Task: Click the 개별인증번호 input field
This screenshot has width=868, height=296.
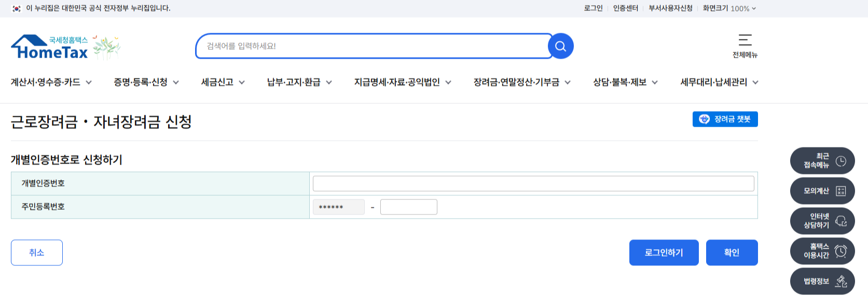Action: tap(533, 183)
